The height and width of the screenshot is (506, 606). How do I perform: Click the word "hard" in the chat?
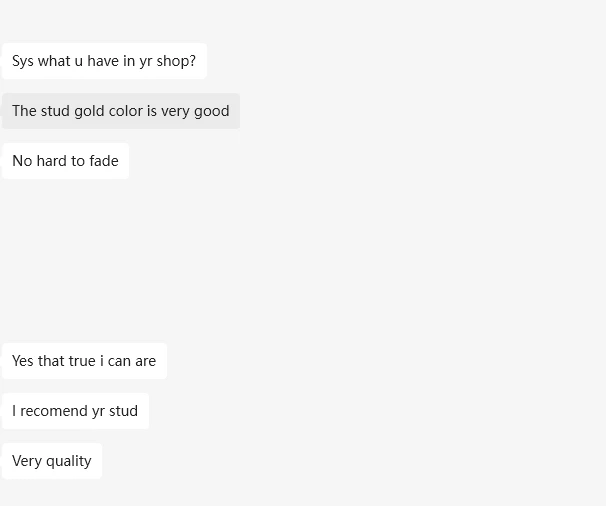[51, 161]
